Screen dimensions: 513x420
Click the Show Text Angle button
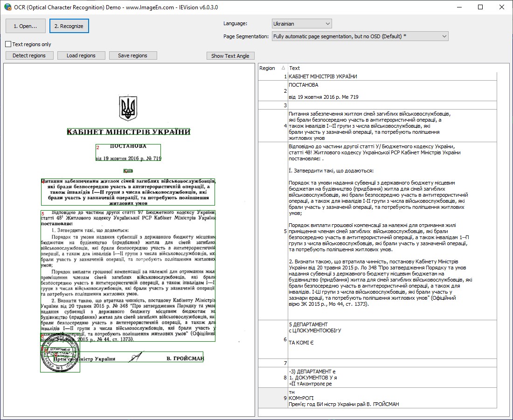[x=230, y=56]
